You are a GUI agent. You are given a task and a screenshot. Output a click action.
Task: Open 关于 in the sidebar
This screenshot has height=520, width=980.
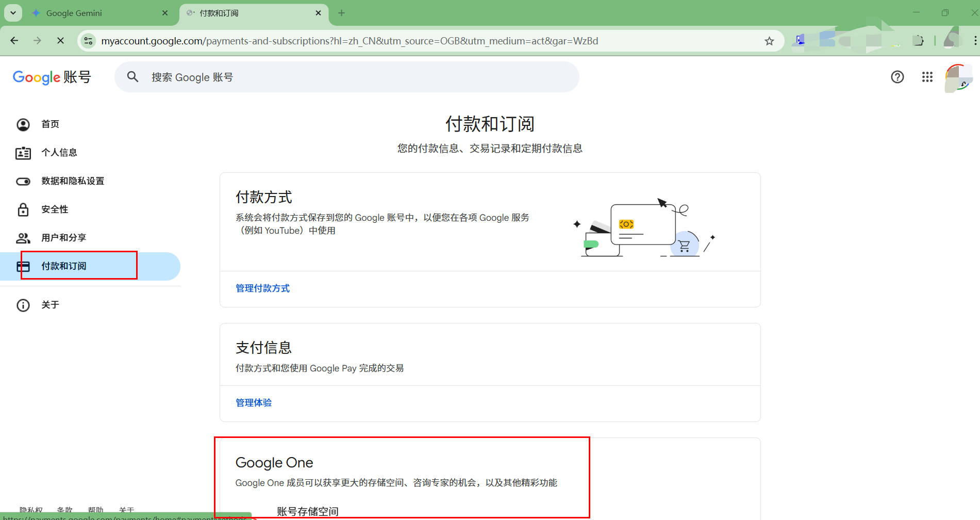pos(50,305)
